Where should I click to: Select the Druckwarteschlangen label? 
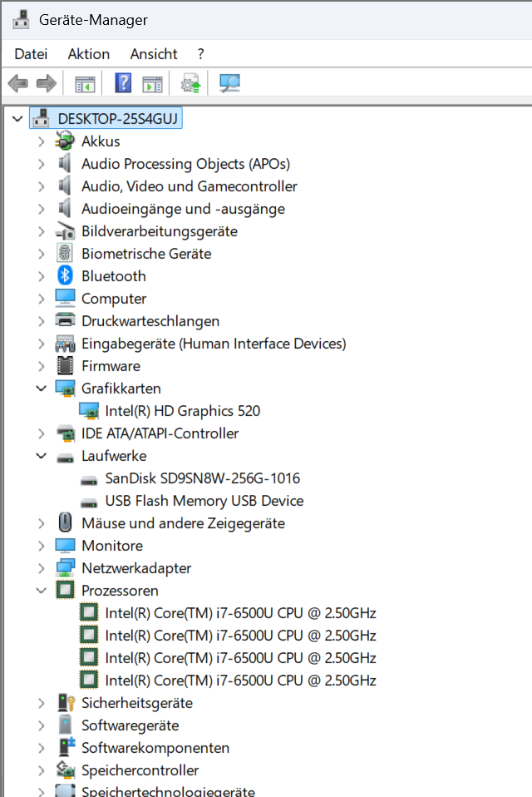tap(150, 321)
